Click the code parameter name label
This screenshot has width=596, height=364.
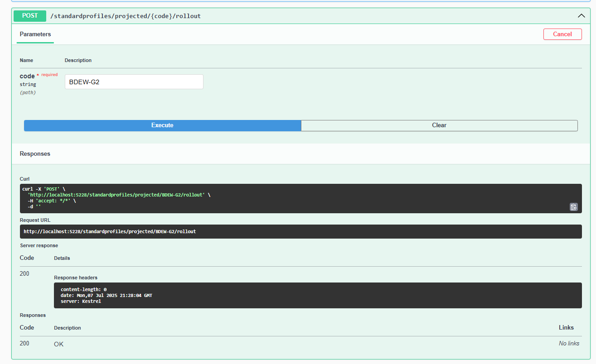27,76
